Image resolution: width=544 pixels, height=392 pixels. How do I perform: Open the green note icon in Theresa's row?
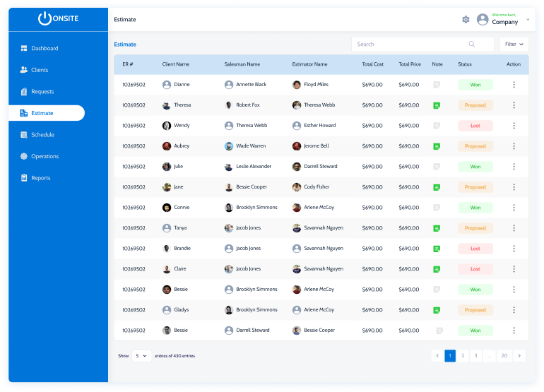[437, 105]
